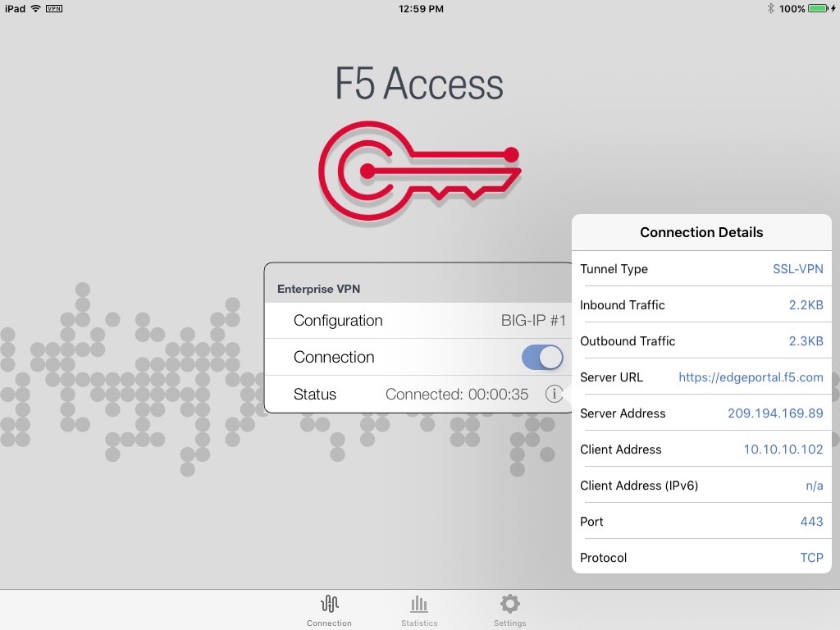
Task: Open the Connection tab icon
Action: 330,604
